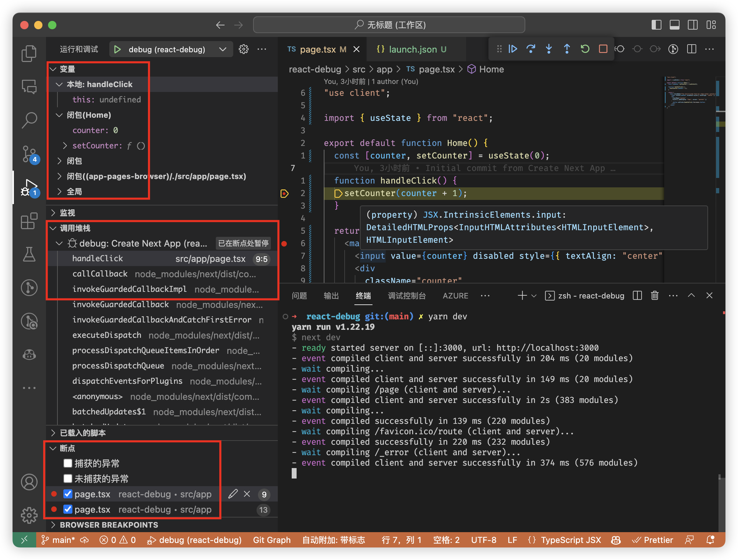Kill terminal with the trash icon
Screen dimensions: 738x560
click(654, 296)
